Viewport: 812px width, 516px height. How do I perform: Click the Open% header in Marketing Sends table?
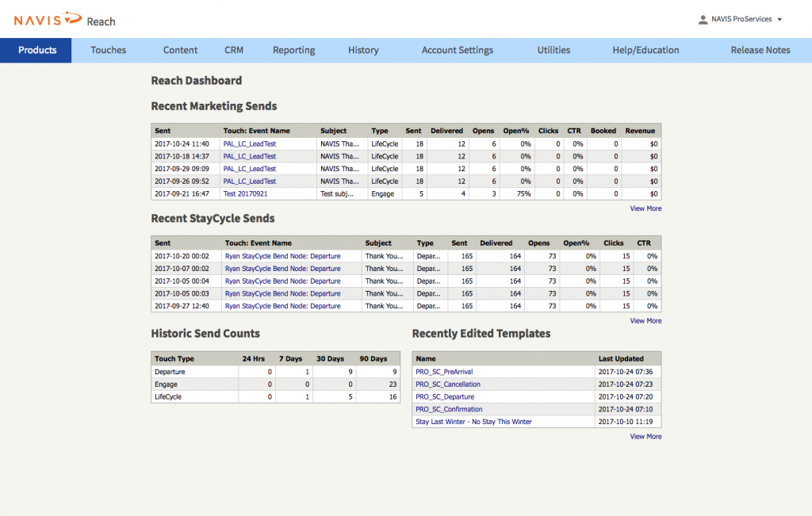pos(515,131)
